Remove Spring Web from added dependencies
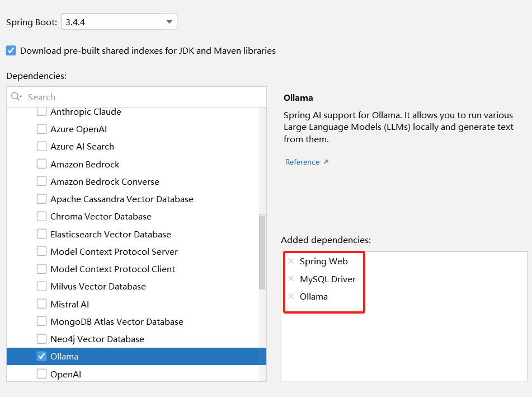This screenshot has width=532, height=397. (x=291, y=261)
